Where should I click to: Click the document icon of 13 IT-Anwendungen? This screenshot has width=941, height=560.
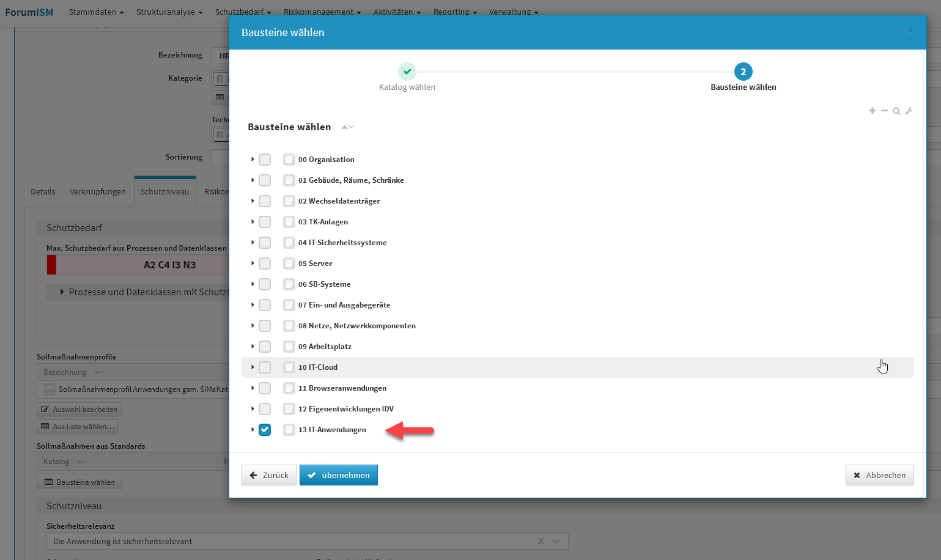point(289,430)
